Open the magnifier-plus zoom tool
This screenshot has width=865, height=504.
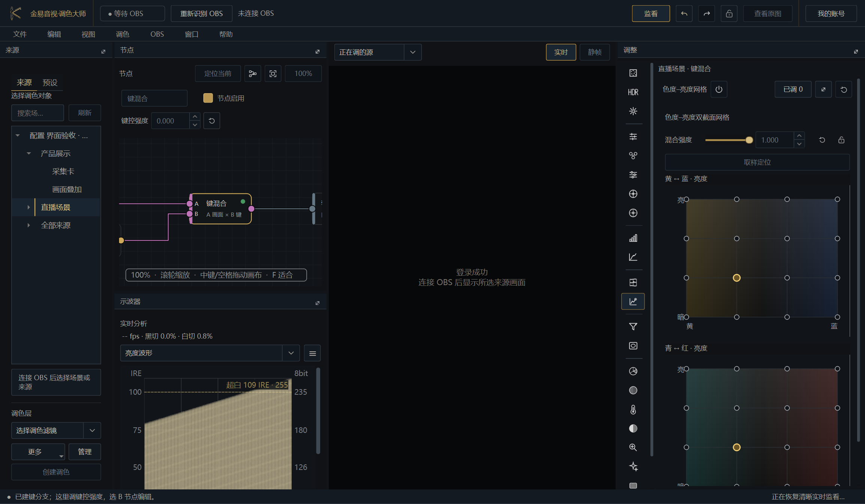[633, 448]
